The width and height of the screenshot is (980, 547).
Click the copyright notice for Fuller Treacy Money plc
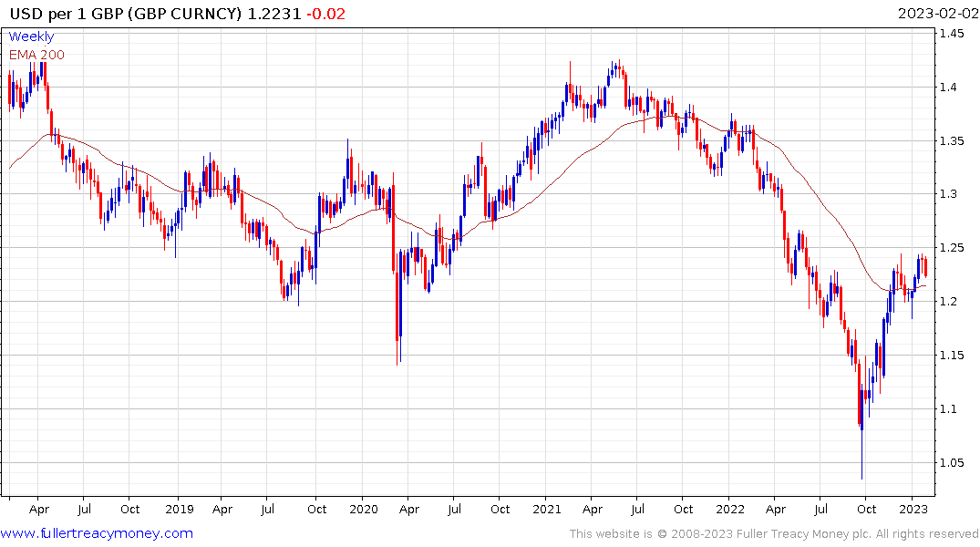click(x=774, y=534)
